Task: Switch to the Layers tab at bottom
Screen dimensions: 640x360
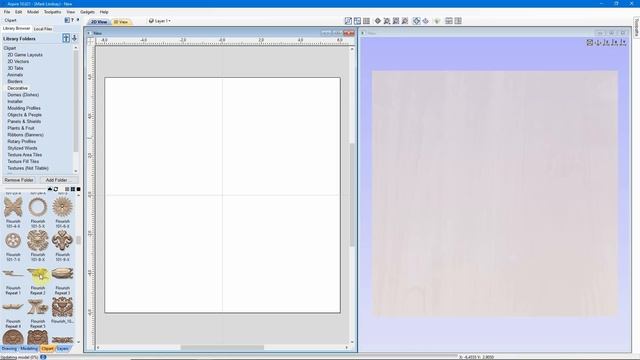Action: pos(62,349)
